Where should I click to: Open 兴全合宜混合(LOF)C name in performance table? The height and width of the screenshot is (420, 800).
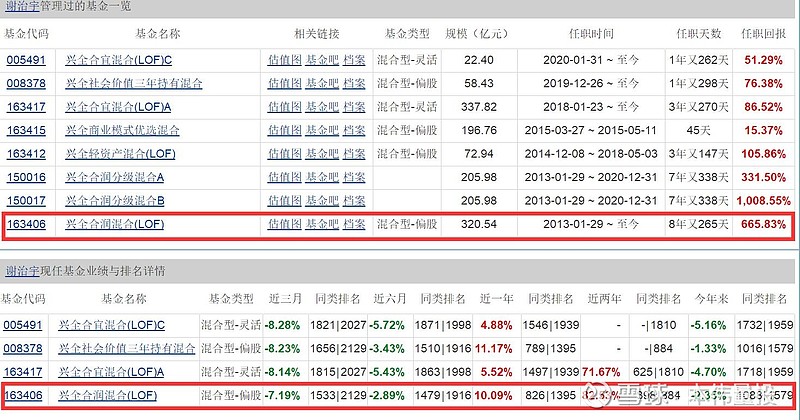click(112, 325)
